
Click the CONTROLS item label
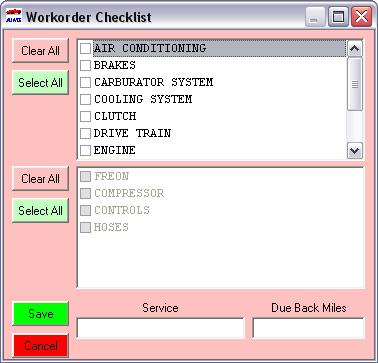click(x=122, y=210)
